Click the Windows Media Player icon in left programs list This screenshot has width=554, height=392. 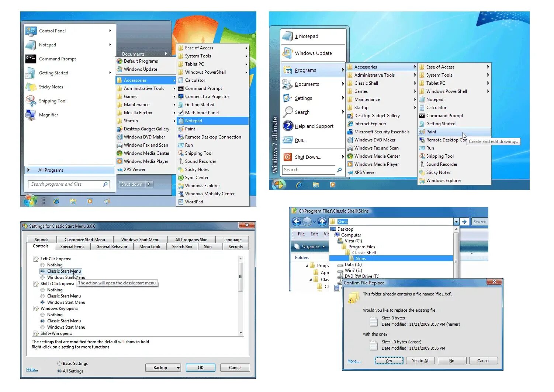coord(120,161)
